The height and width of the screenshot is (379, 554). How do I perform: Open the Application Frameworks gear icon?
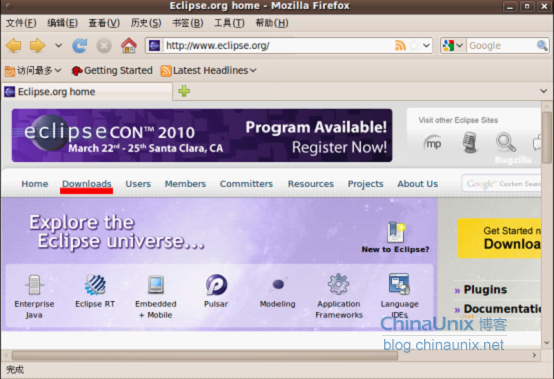tap(338, 284)
